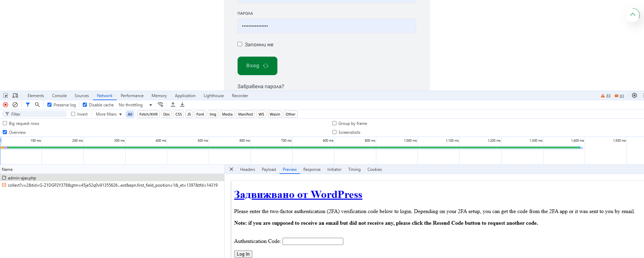Open the Memory tab
The width and height of the screenshot is (644, 258).
tap(159, 96)
